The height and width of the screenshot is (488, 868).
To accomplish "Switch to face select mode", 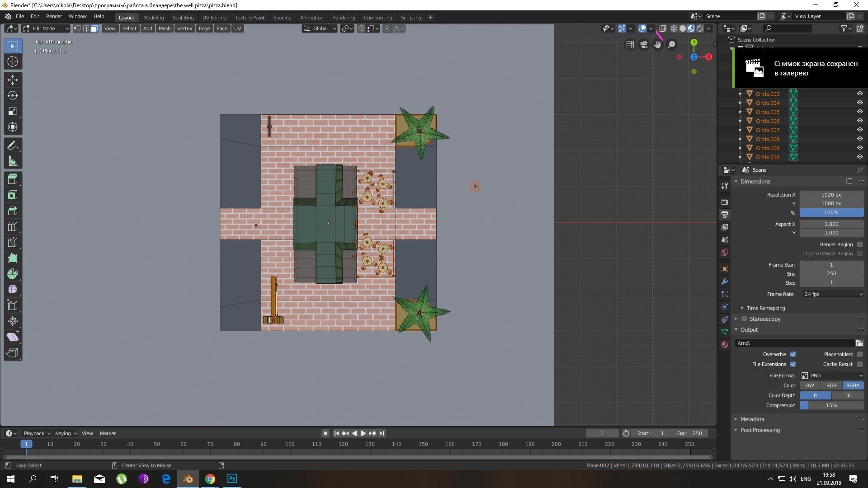I will coord(94,28).
